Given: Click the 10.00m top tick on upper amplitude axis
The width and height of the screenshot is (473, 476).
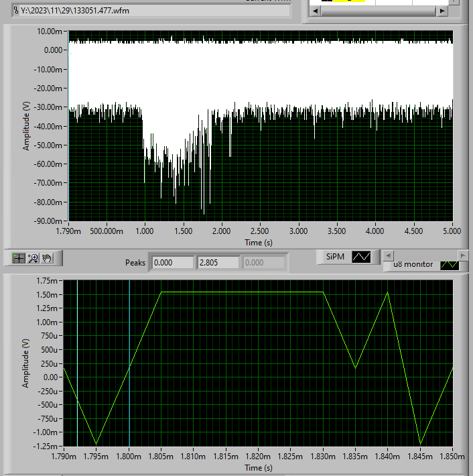Looking at the screenshot, I should tap(50, 32).
